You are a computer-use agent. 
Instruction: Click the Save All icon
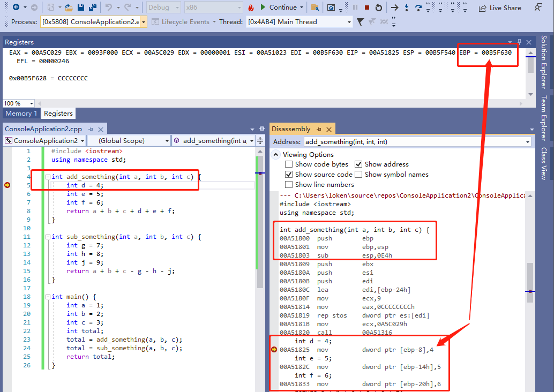tap(92, 7)
